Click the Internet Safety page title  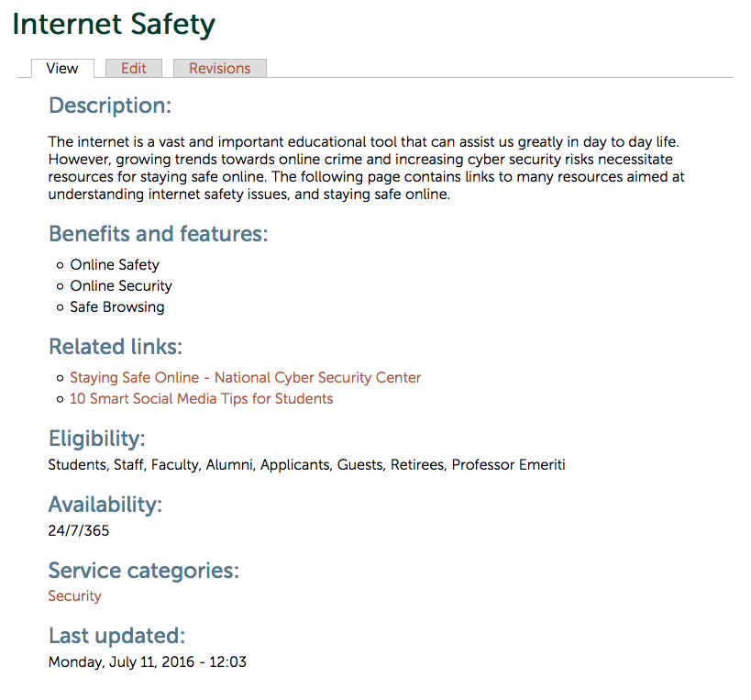pos(114,24)
